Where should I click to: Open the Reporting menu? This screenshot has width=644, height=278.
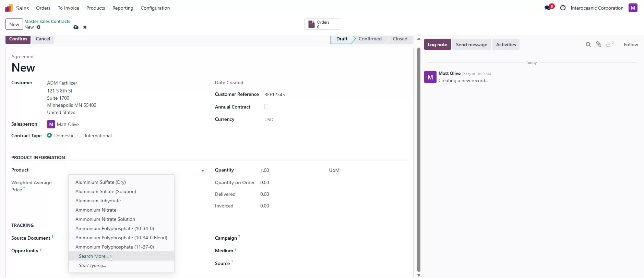pos(123,8)
